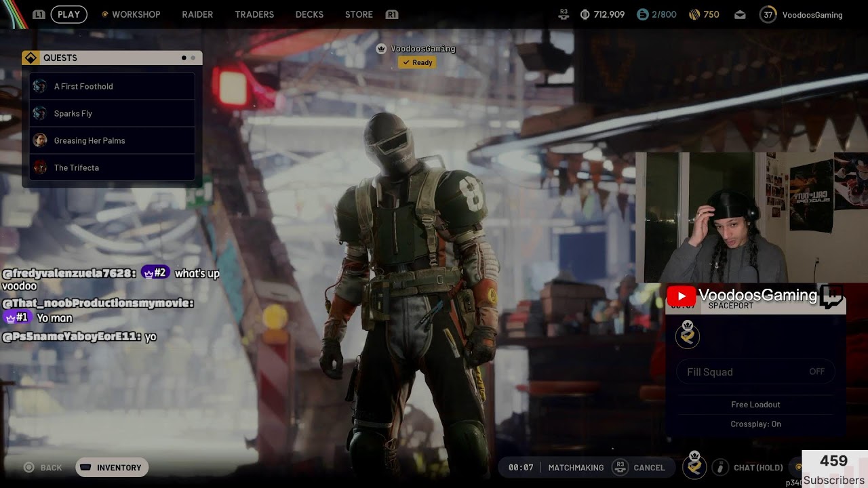The width and height of the screenshot is (868, 488).
Task: Click the 459 Subscribers counter
Action: [834, 469]
